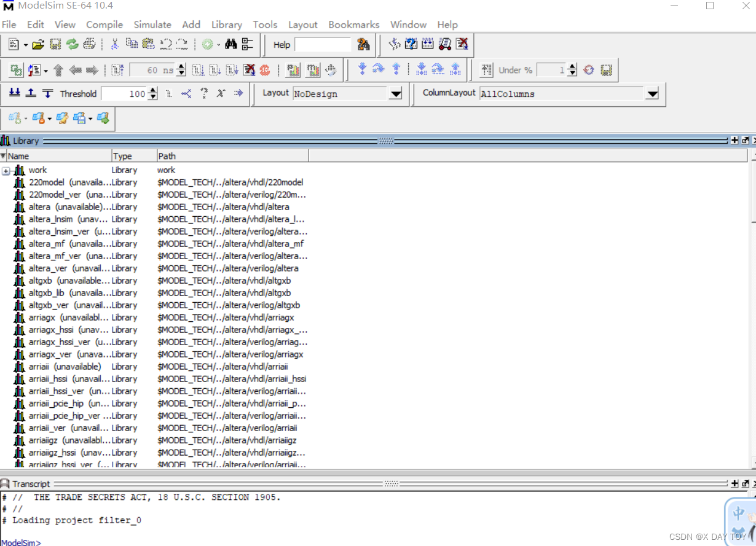Image resolution: width=756 pixels, height=546 pixels.
Task: Click the Help search button beside Help field
Action: click(x=363, y=44)
